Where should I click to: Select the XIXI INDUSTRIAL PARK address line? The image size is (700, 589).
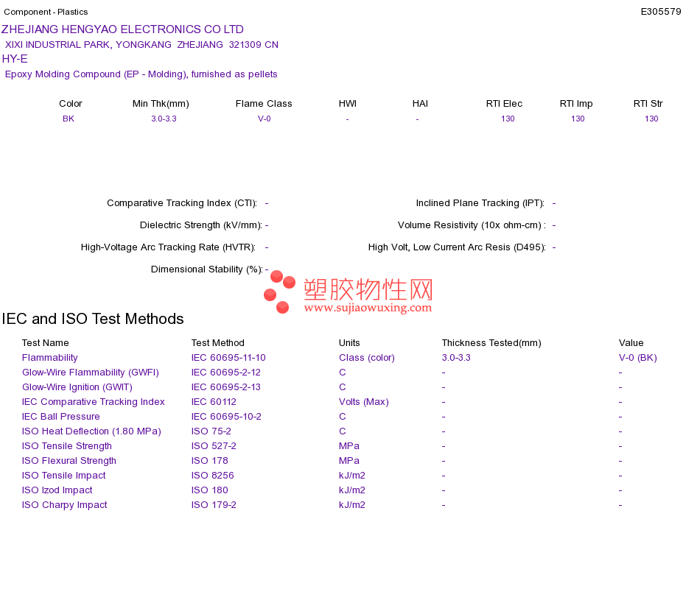click(x=141, y=45)
